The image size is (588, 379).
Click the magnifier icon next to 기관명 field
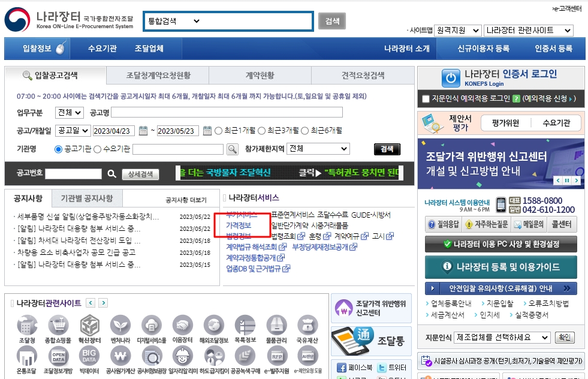[x=233, y=149]
